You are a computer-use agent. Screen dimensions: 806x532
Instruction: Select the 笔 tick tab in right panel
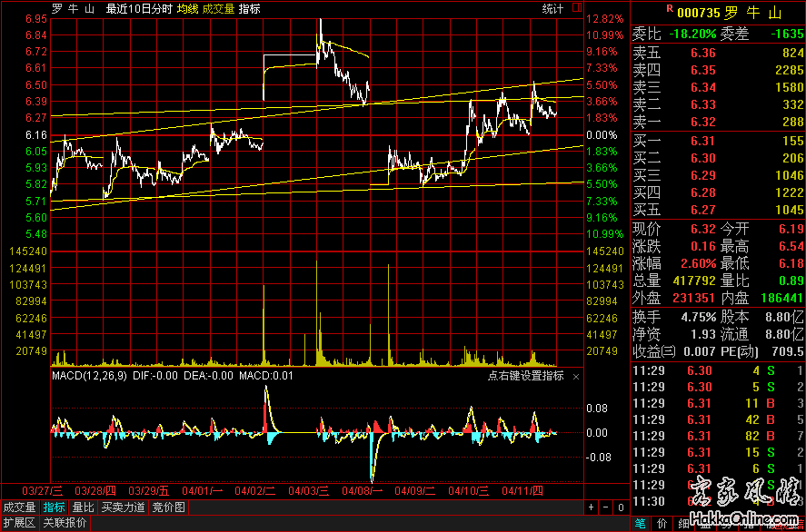(640, 523)
